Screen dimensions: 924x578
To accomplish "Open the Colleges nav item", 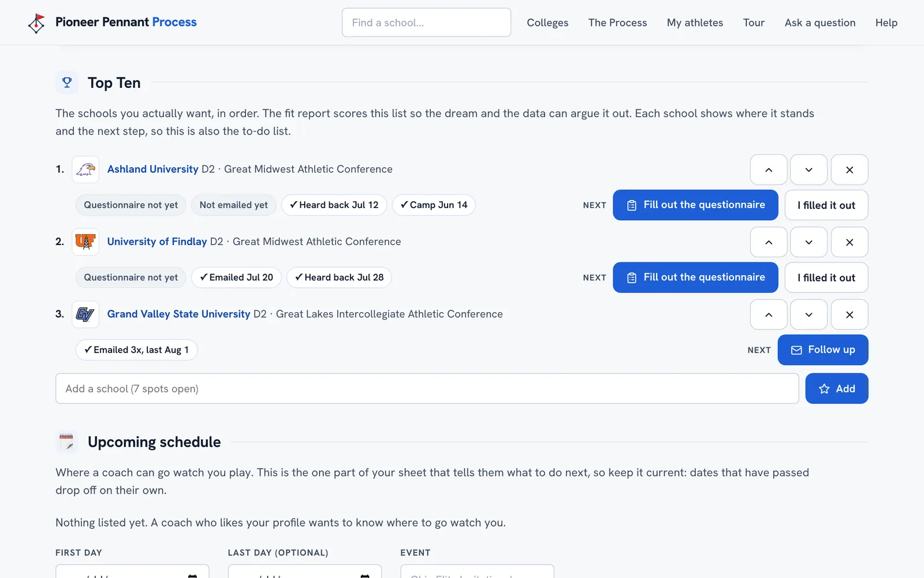I will point(547,23).
